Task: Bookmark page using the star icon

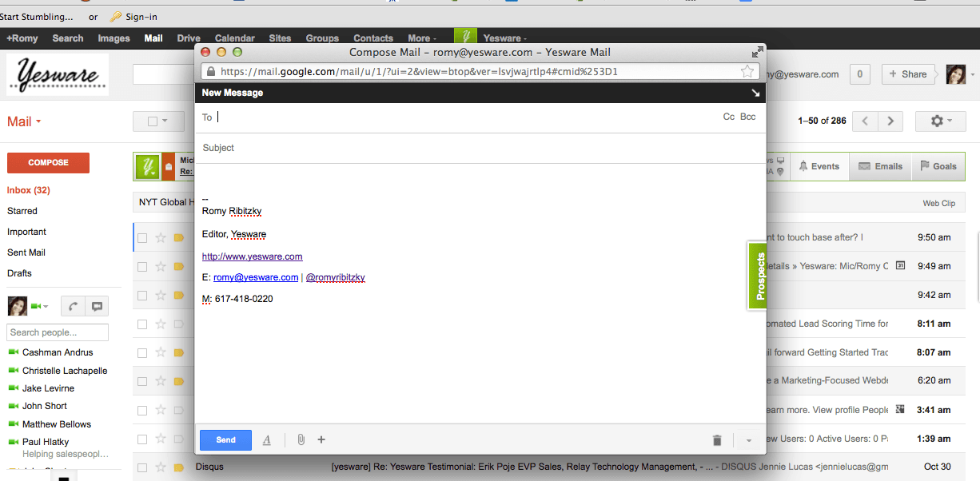Action: click(x=747, y=72)
